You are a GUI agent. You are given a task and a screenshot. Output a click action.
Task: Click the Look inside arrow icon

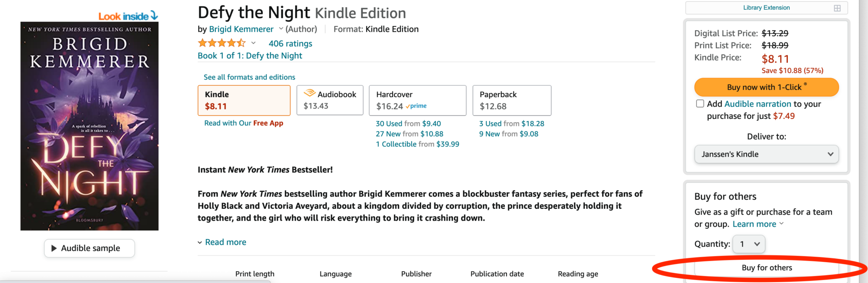[153, 15]
